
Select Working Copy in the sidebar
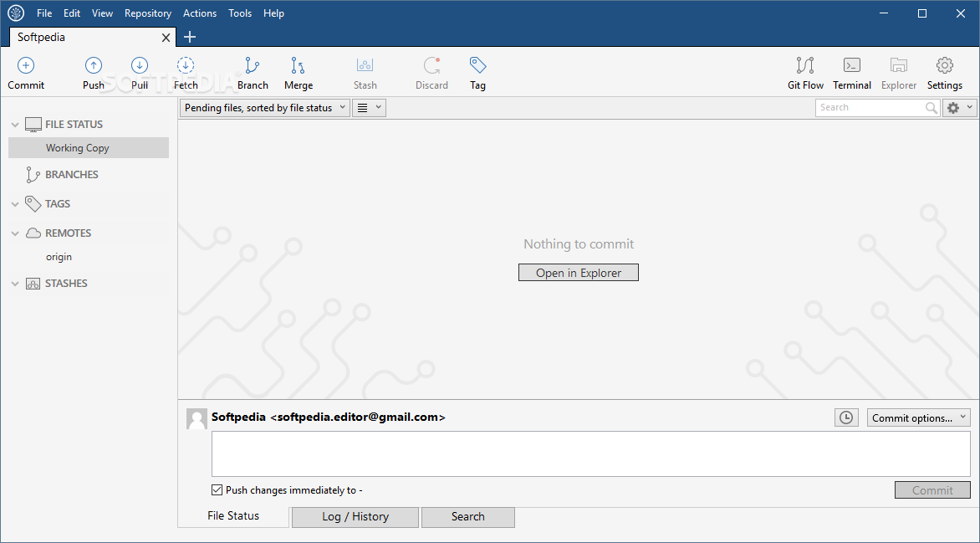point(89,147)
